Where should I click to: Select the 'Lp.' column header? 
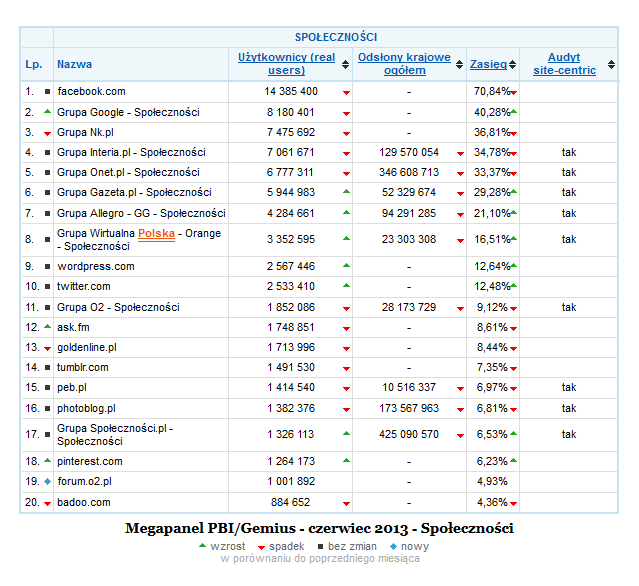click(x=33, y=64)
